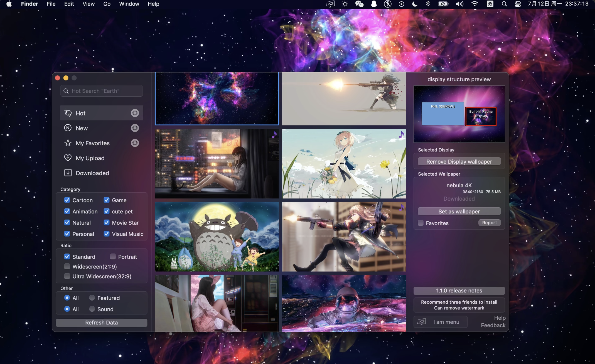The height and width of the screenshot is (364, 595).
Task: Uncheck the Cartoon category checkbox
Action: tap(67, 200)
